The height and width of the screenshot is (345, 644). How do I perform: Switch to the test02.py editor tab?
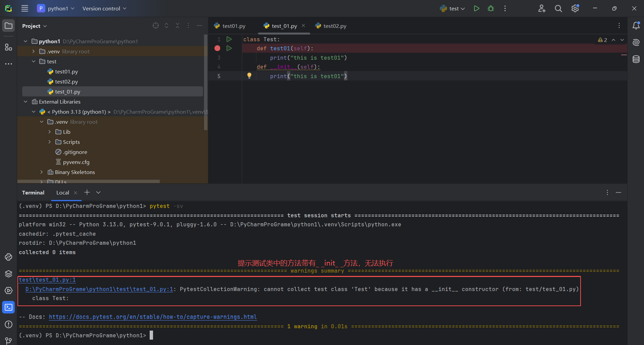click(331, 26)
